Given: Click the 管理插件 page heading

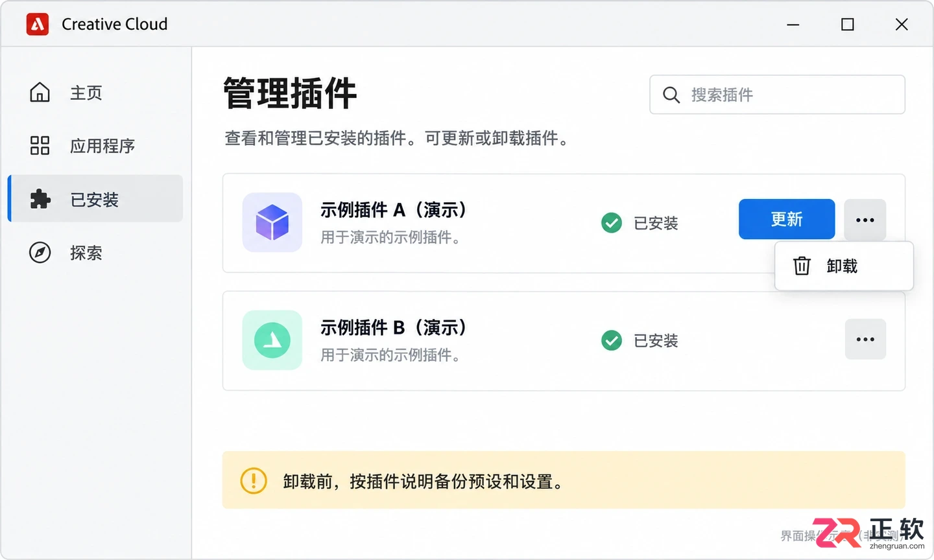Looking at the screenshot, I should [x=290, y=93].
